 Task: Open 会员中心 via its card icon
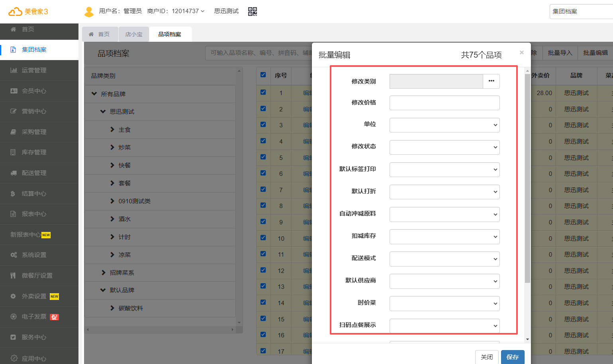tap(14, 91)
